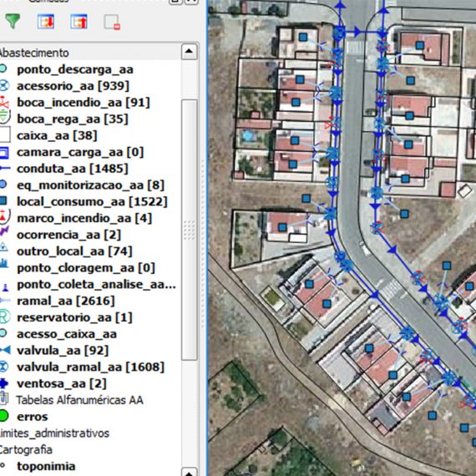Select the acesso_caixa_aa layer

pos(67,334)
